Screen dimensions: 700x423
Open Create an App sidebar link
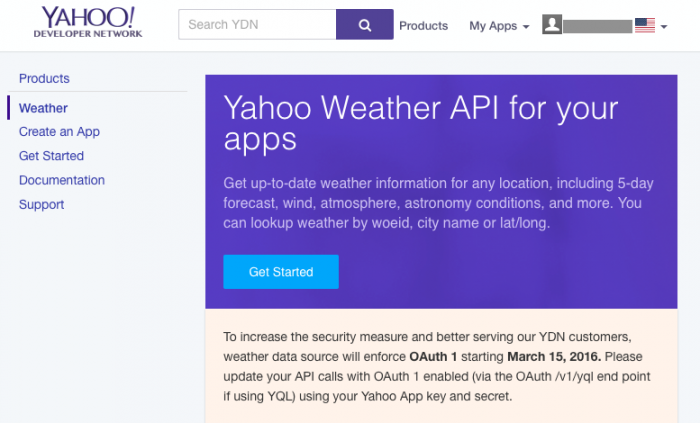click(x=59, y=132)
